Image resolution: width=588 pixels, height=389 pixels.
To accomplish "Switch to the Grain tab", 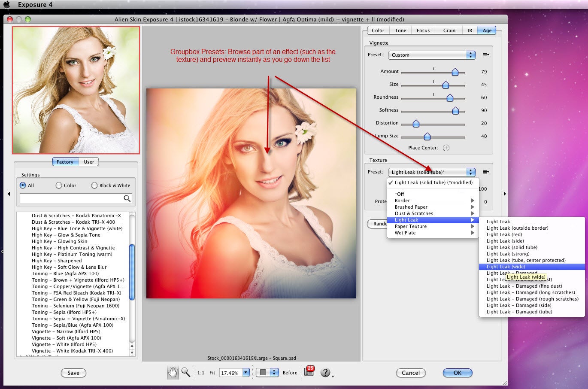I will click(449, 30).
